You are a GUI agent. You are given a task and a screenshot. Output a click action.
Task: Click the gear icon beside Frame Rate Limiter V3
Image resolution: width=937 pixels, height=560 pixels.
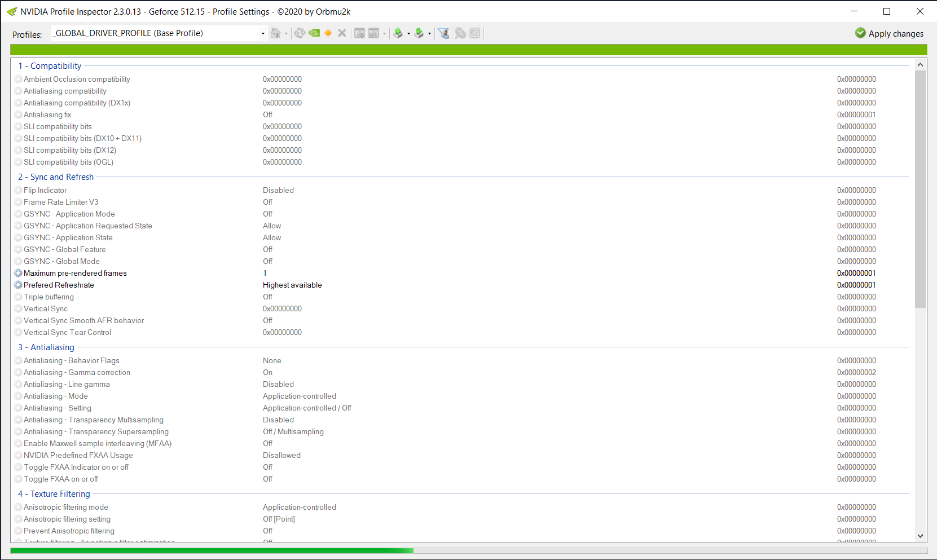pyautogui.click(x=18, y=202)
